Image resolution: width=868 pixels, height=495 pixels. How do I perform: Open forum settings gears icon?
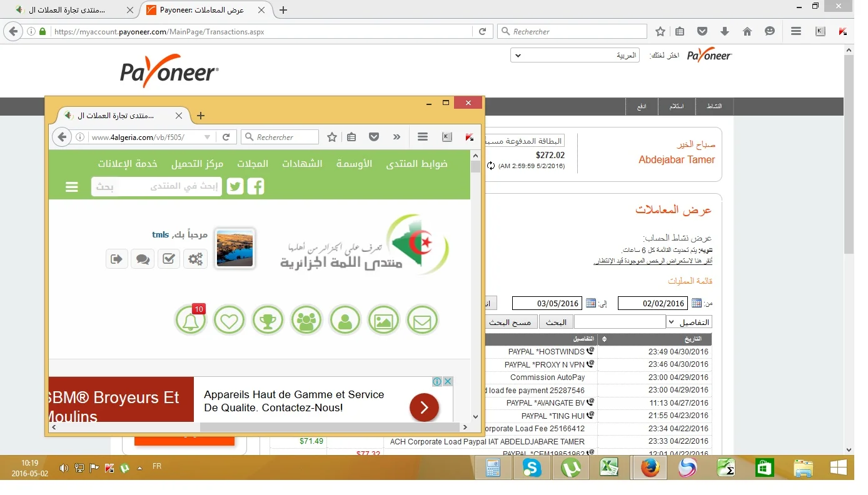click(196, 259)
